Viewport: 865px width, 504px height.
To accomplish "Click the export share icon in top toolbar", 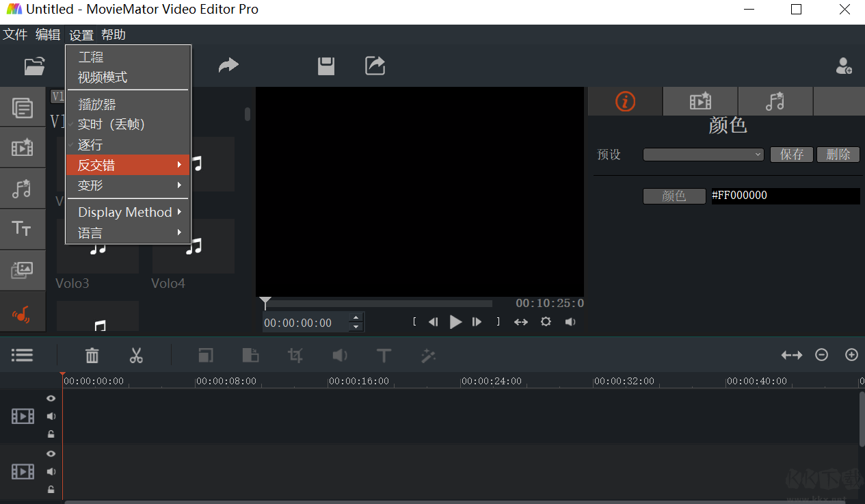I will pos(375,66).
